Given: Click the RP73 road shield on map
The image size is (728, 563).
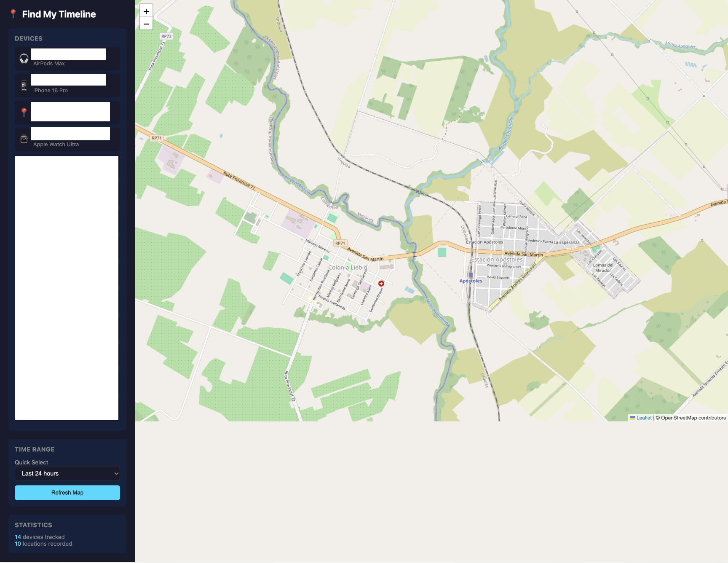Looking at the screenshot, I should (166, 36).
